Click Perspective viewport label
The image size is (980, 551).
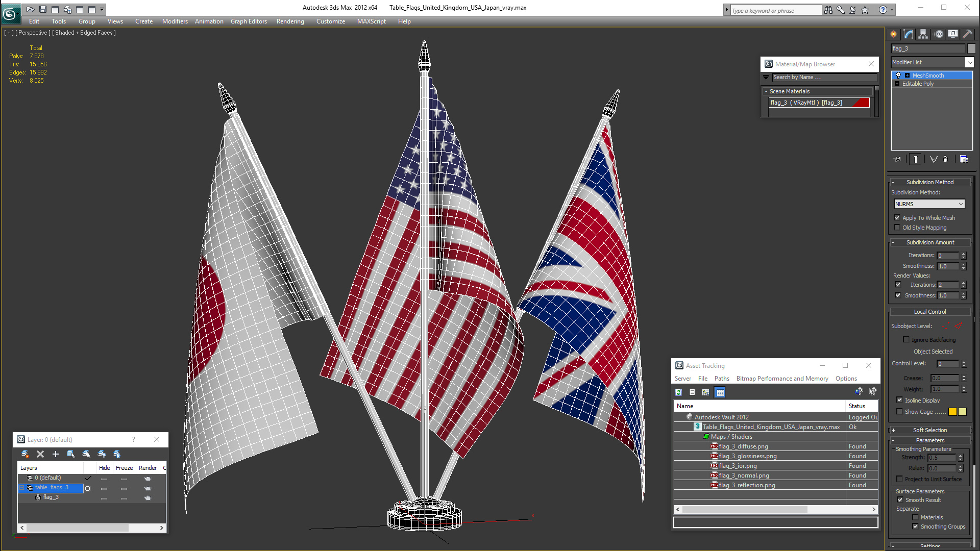pyautogui.click(x=33, y=33)
